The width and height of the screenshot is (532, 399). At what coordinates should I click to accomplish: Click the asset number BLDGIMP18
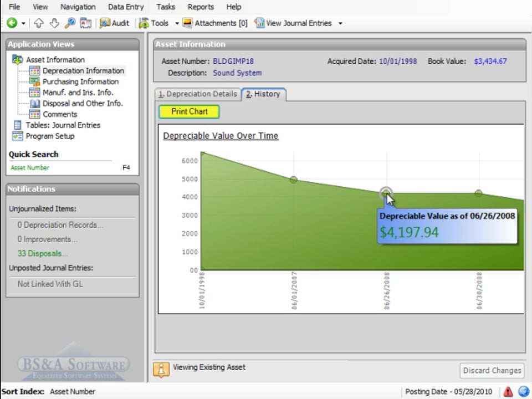(x=233, y=62)
